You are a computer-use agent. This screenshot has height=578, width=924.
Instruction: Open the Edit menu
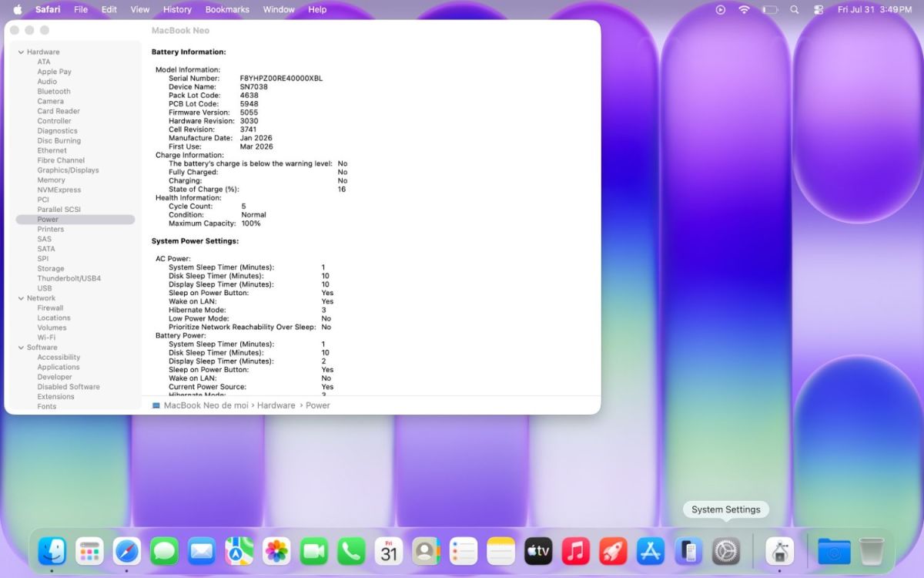coord(109,9)
